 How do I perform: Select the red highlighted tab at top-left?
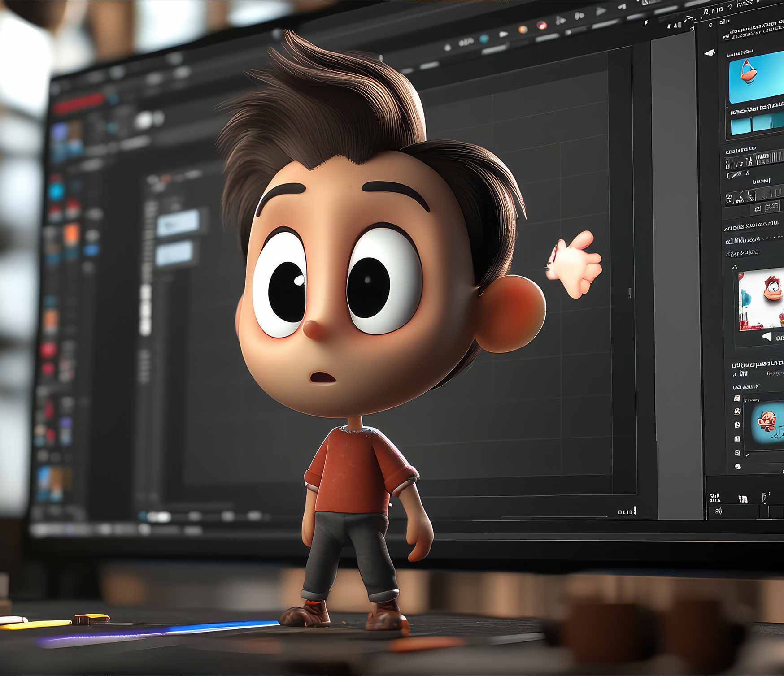(x=78, y=105)
